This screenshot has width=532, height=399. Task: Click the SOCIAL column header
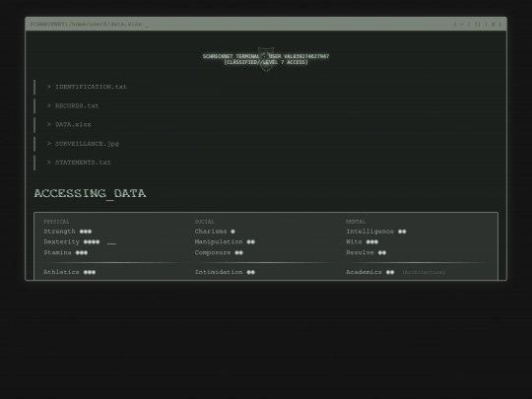click(205, 222)
